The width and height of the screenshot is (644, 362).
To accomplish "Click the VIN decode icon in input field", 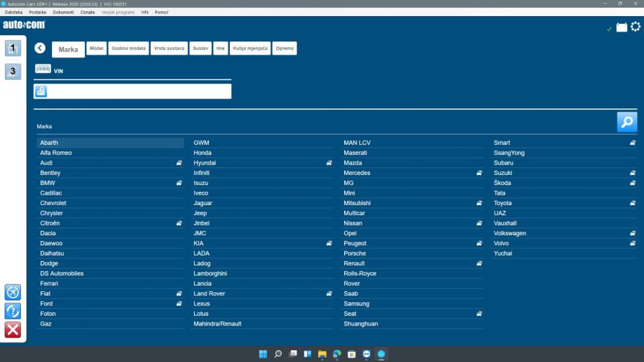I will 41,91.
